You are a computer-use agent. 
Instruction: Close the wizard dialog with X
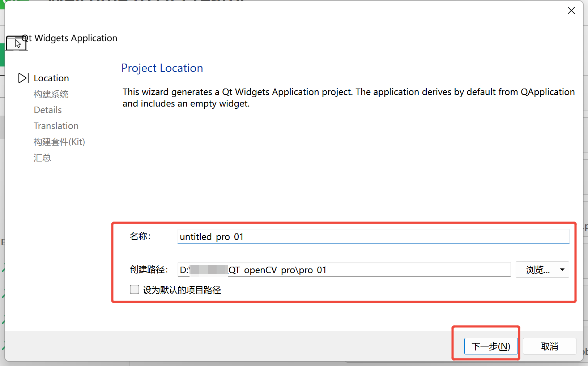click(571, 10)
